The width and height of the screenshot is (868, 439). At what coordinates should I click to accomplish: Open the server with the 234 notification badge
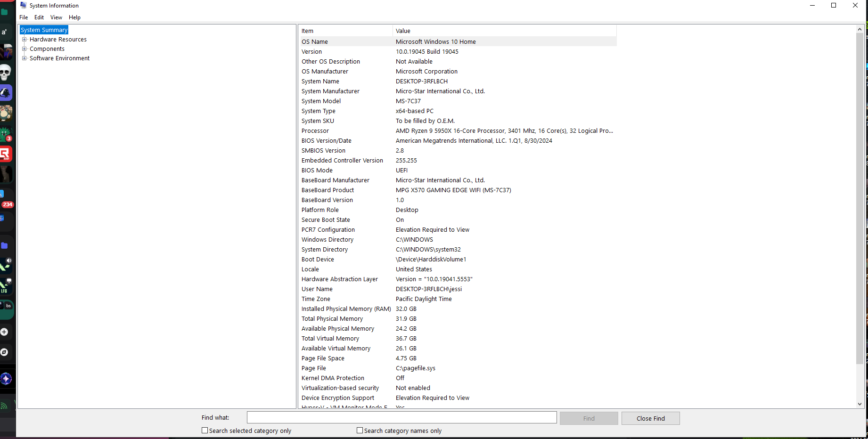pos(6,198)
